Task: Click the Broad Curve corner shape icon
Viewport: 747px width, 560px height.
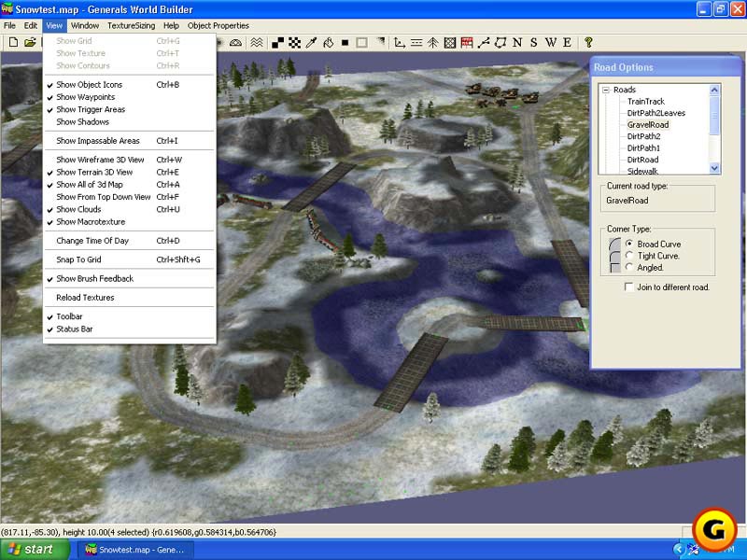Action: [x=615, y=244]
